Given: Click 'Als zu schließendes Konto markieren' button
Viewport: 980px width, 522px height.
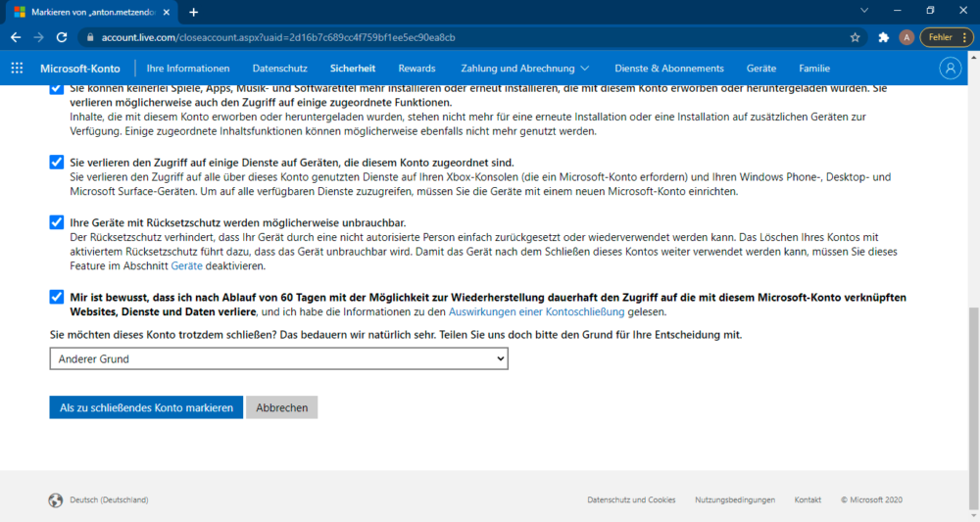Looking at the screenshot, I should pos(146,407).
